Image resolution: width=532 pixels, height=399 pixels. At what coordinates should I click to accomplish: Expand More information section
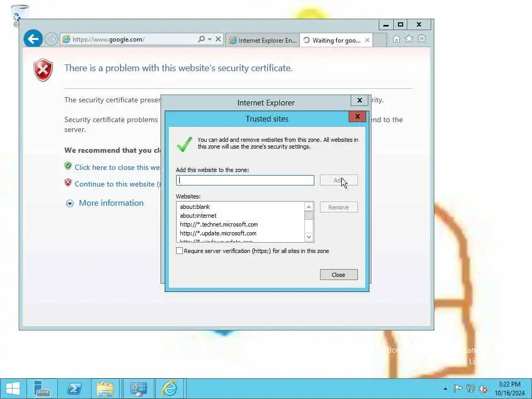70,203
